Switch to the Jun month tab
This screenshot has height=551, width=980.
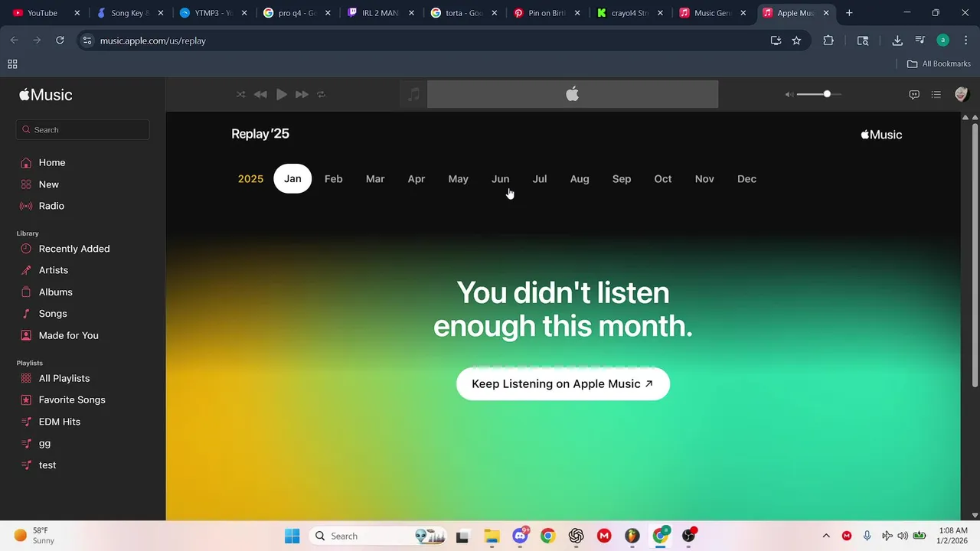(x=500, y=178)
